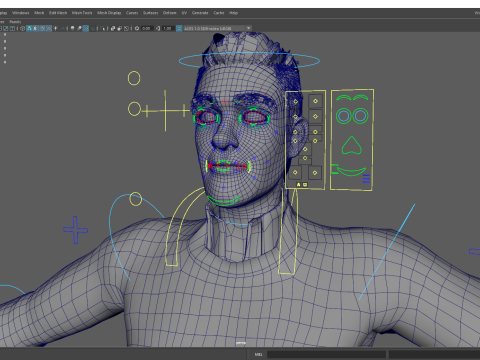The height and width of the screenshot is (360, 480).
Task: Select the yellow circle near the shoulder
Action: click(x=136, y=199)
